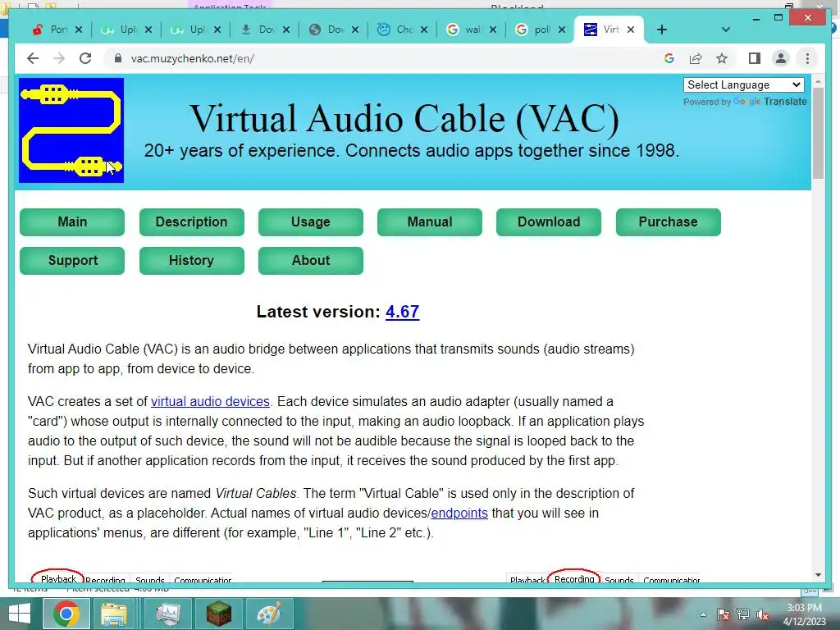Click the scrollbar down arrow
840x630 pixels.
(818, 575)
